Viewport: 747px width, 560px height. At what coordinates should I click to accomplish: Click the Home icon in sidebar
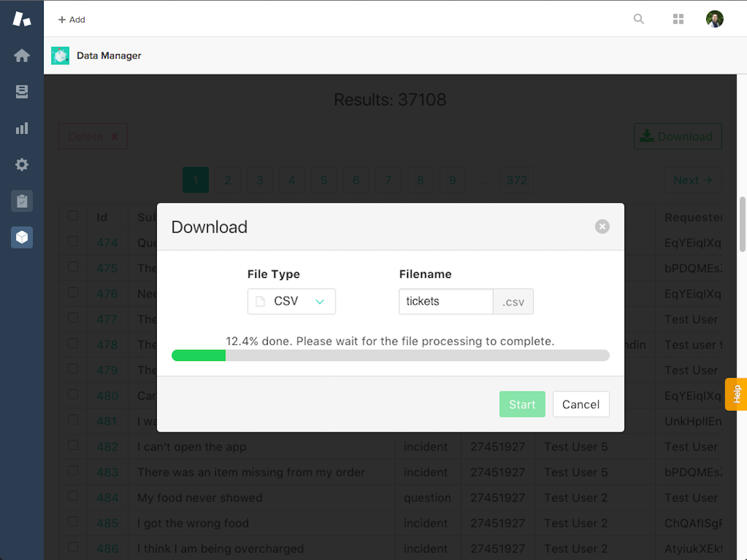(22, 55)
